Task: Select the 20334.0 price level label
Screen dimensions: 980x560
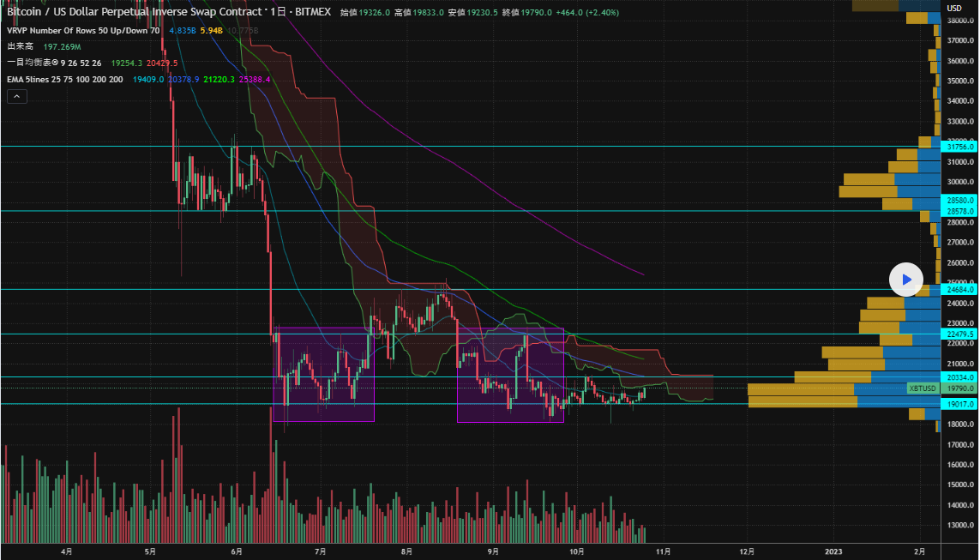Action: tap(959, 376)
